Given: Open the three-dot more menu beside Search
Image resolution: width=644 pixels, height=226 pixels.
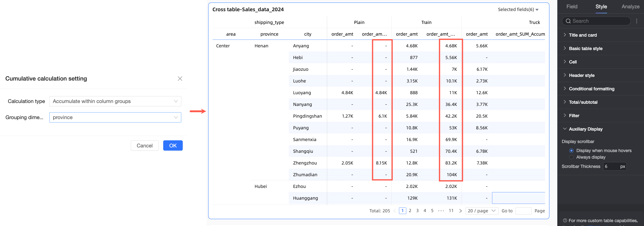Looking at the screenshot, I should (637, 21).
